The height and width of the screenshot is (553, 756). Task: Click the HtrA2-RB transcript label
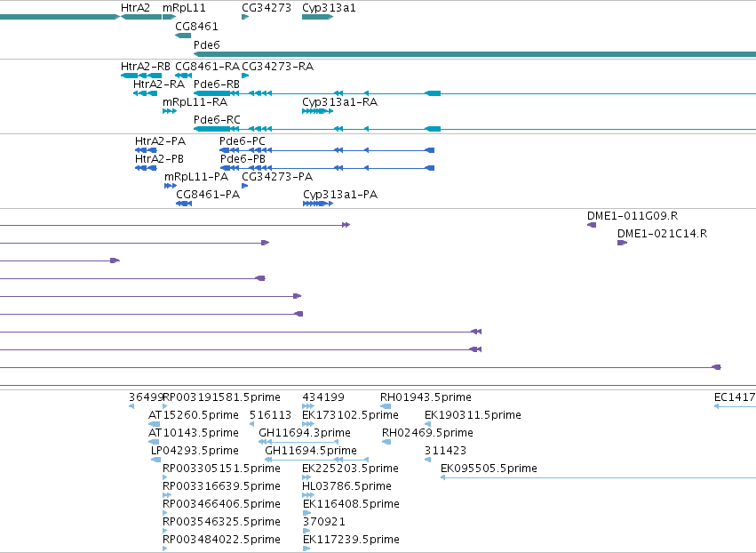coord(145,66)
